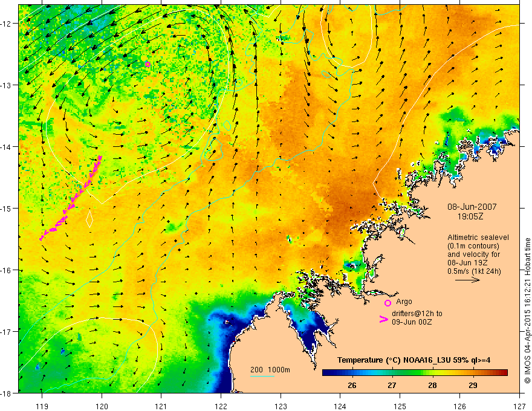Click the magenta drifter track near 119.5E

point(71,198)
